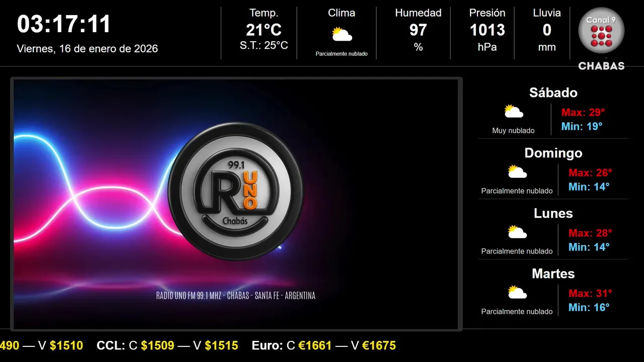Click the Radio Uno 99.1 round logo
The height and width of the screenshot is (362, 644).
click(x=235, y=192)
